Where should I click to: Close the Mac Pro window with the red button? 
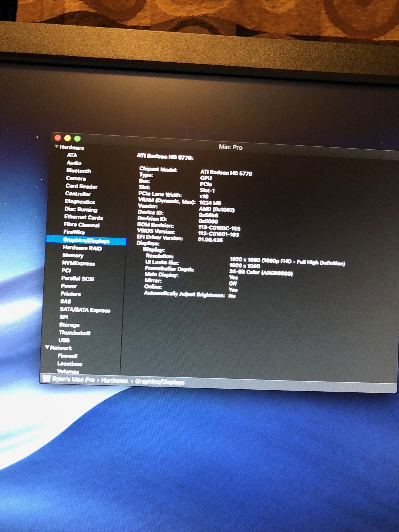click(58, 137)
